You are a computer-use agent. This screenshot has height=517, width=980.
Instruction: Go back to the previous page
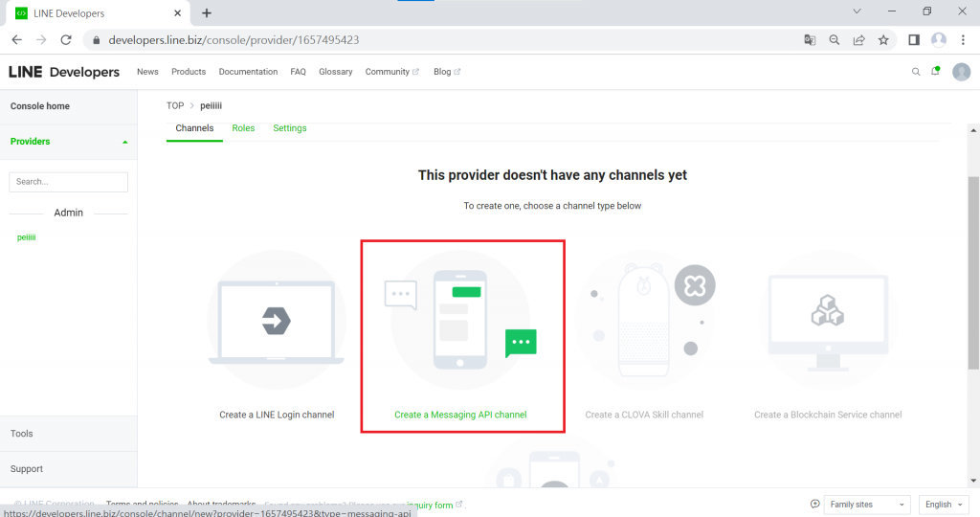pos(17,40)
